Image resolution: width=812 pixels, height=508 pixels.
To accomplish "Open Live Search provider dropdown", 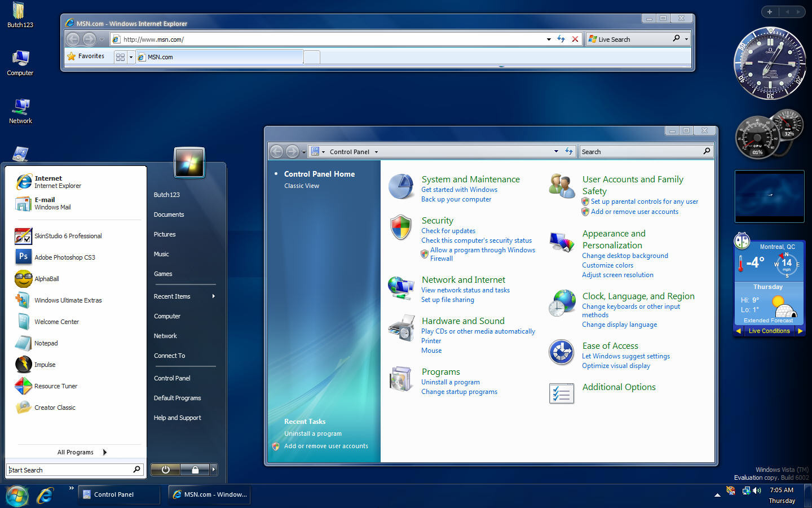I will (x=686, y=39).
